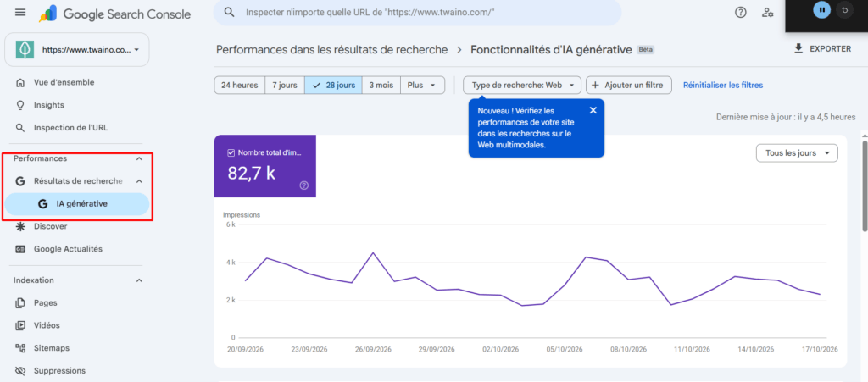Click the plus icon in Ajouter un filtre

596,86
